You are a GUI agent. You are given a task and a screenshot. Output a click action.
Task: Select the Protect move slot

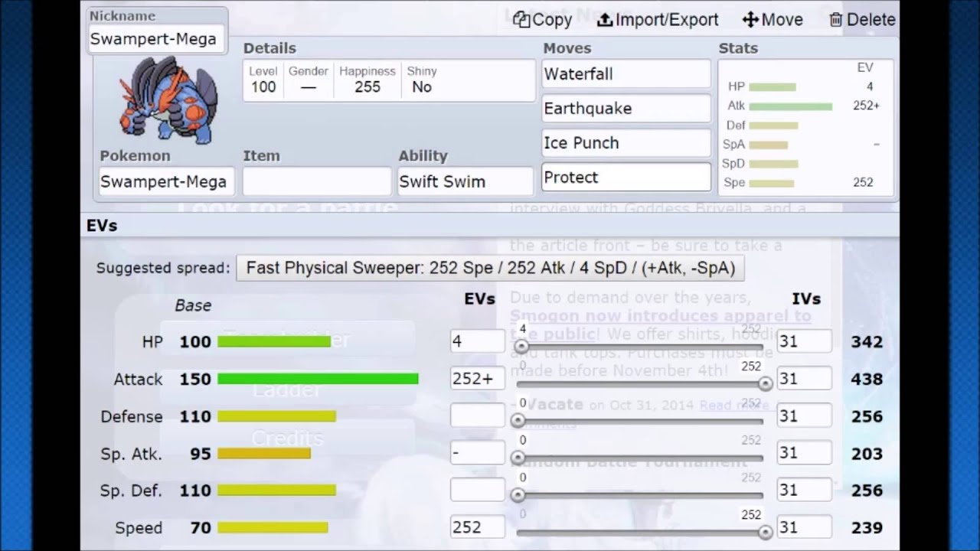(626, 178)
